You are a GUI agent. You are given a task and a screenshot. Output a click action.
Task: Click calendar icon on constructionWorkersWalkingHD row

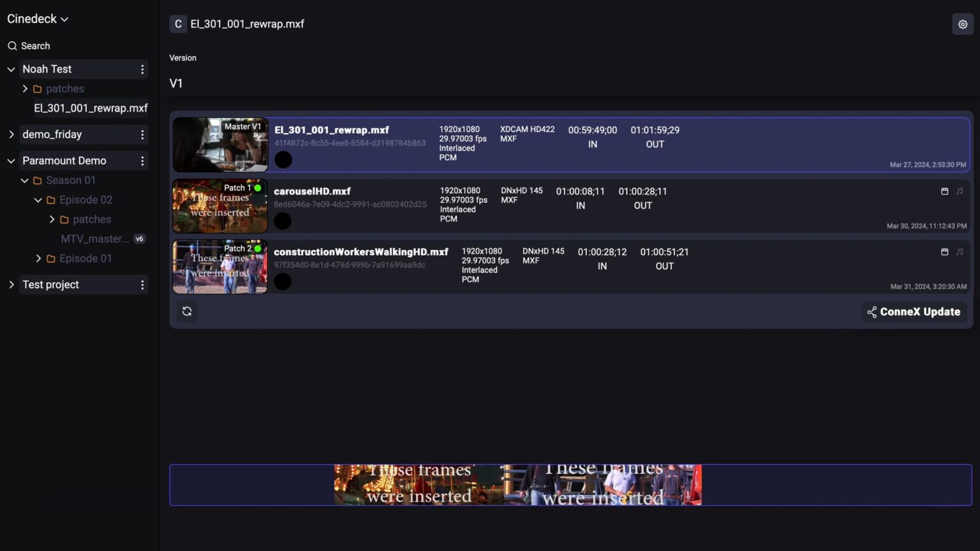944,252
